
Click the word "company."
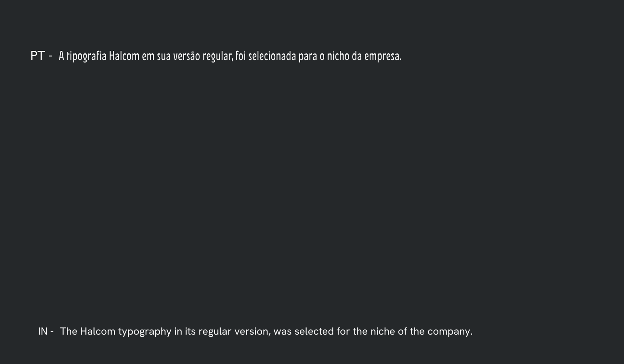coord(450,331)
